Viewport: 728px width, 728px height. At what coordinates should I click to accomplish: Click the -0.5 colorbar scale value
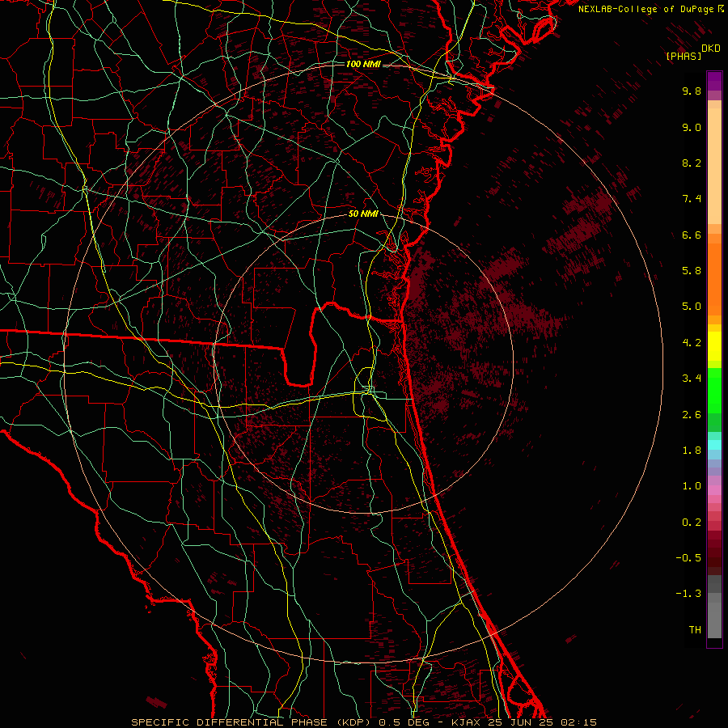(x=688, y=558)
